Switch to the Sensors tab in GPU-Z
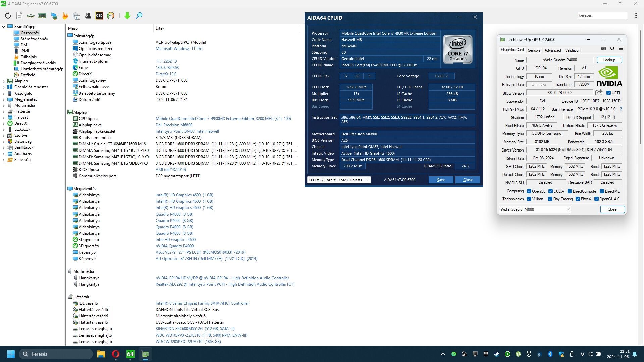Screen dimensions: 644x362 [x=534, y=50]
